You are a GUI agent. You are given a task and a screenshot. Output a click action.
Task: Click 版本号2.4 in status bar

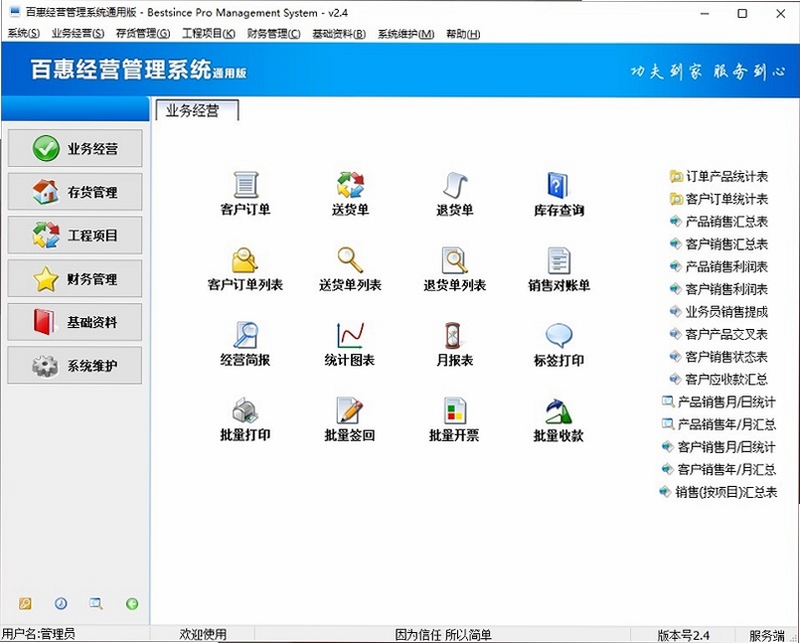[683, 635]
